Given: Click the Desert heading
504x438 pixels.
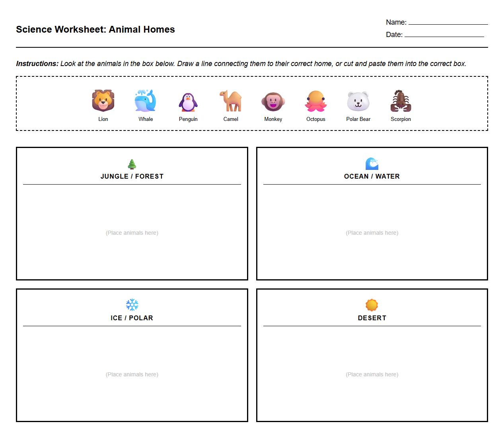Looking at the screenshot, I should point(372,317).
